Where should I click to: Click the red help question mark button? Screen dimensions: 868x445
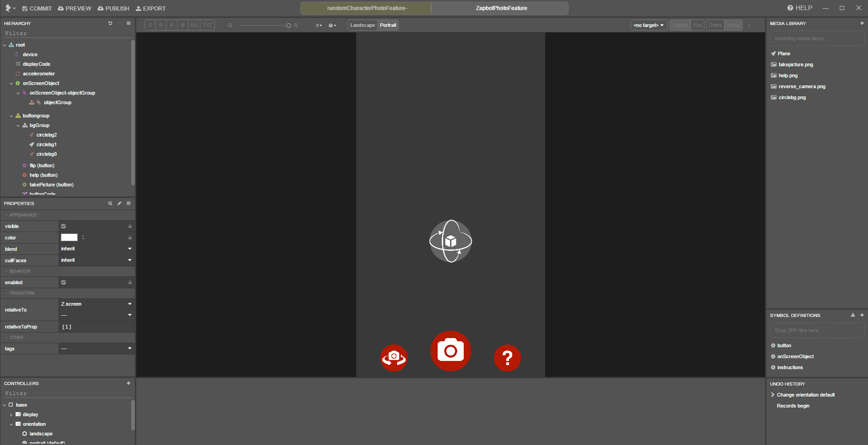click(x=507, y=358)
